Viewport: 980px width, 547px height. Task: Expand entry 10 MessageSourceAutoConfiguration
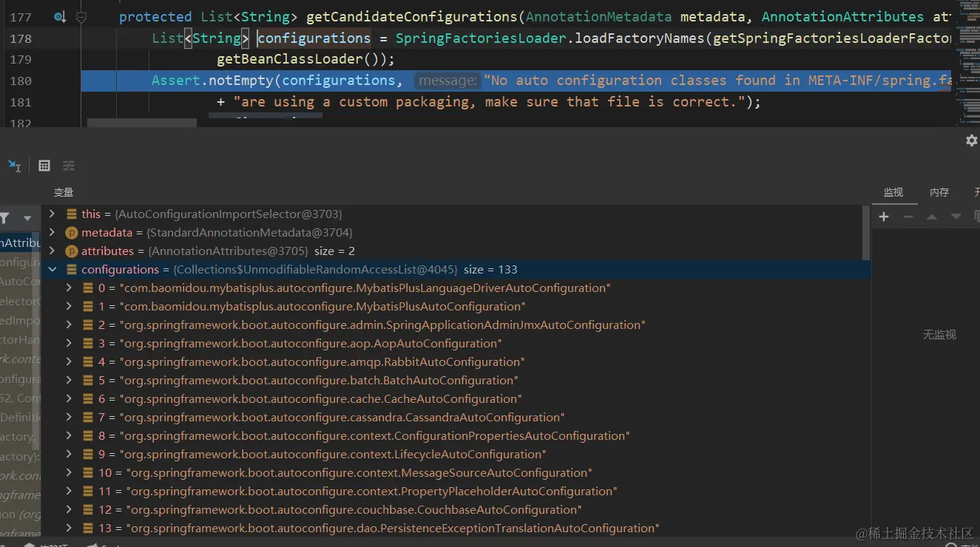click(x=69, y=473)
